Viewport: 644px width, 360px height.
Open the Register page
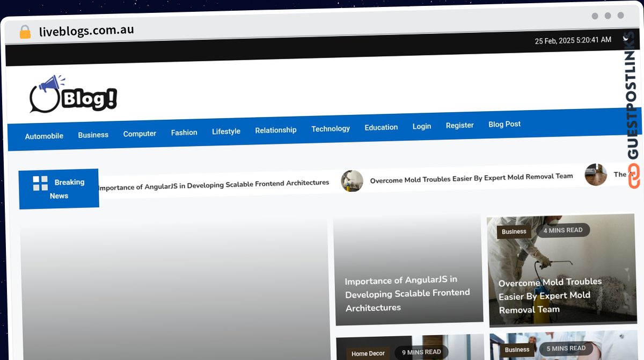(x=460, y=125)
